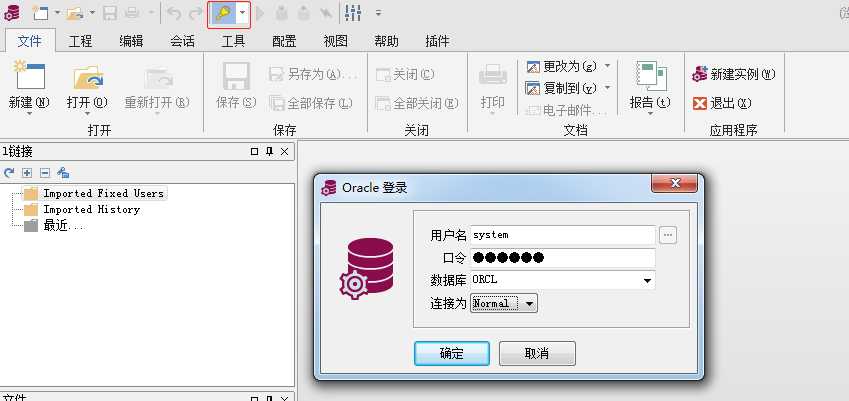Switch to the 帮助 ribbon tab
This screenshot has height=401, width=849.
(x=386, y=41)
